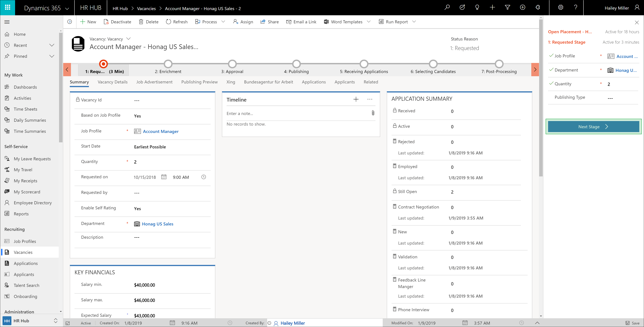Image resolution: width=644 pixels, height=327 pixels.
Task: Add a Timeline record with the plus icon
Action: point(356,99)
